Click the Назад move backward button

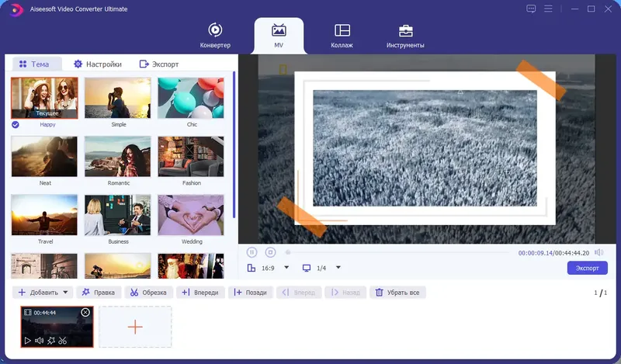(345, 293)
